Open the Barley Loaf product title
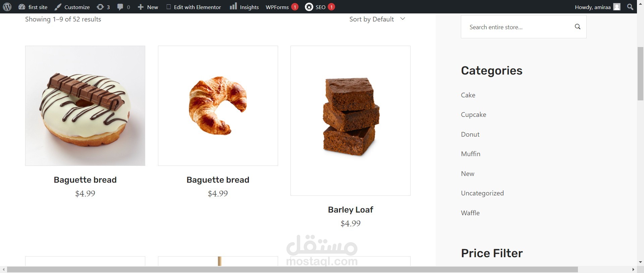Screen dimensions: 644x273 click(x=351, y=210)
